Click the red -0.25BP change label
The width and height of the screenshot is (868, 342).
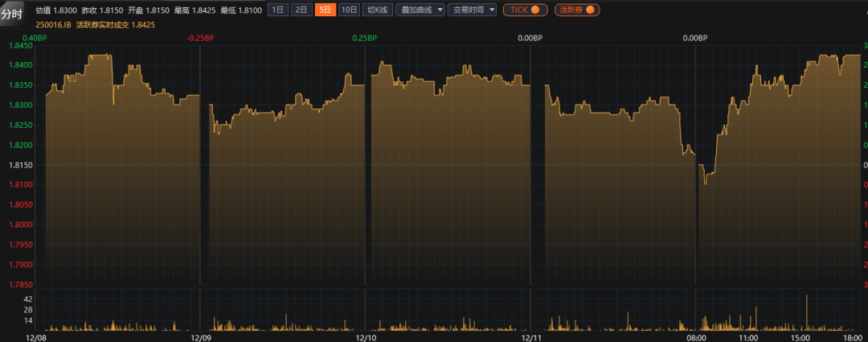199,38
